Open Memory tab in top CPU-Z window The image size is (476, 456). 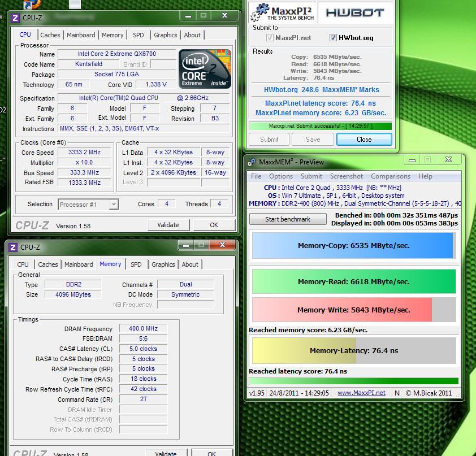(112, 35)
